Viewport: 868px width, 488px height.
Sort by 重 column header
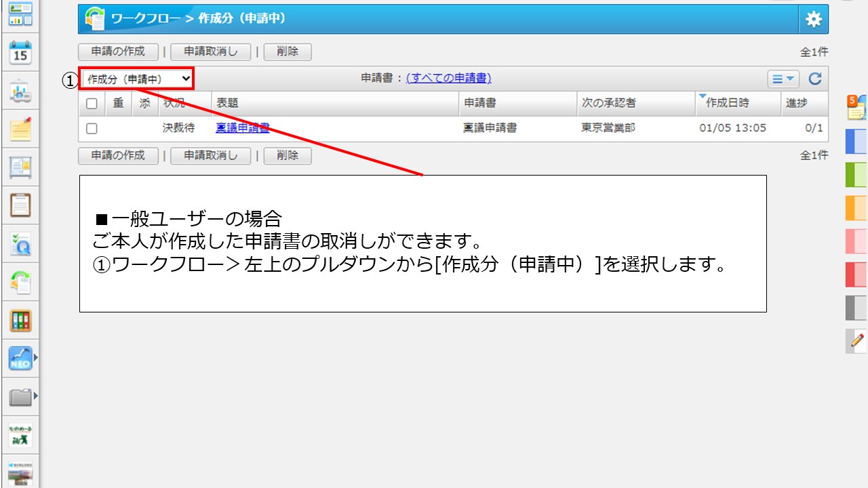[x=119, y=103]
